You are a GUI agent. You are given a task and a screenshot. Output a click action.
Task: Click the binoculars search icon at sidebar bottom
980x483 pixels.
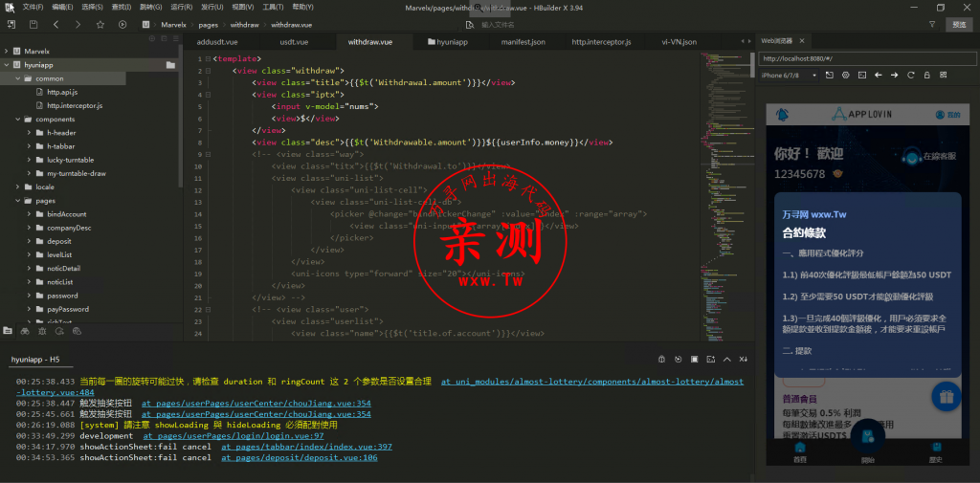click(x=25, y=331)
